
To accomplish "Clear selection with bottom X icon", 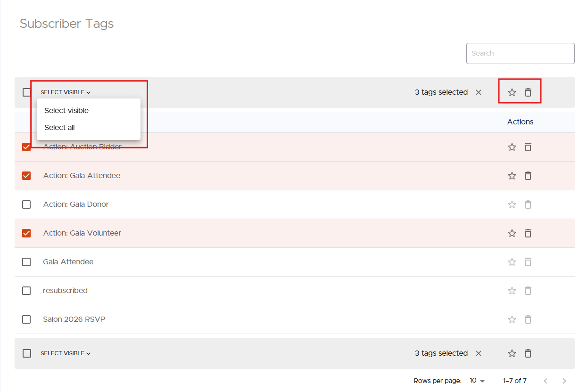I will pos(479,353).
